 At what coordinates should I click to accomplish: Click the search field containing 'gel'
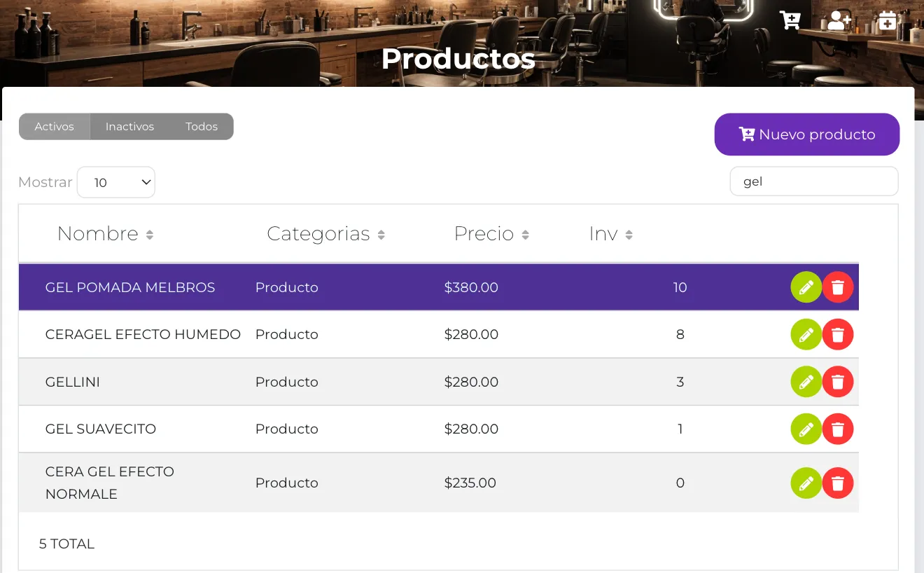pyautogui.click(x=813, y=181)
